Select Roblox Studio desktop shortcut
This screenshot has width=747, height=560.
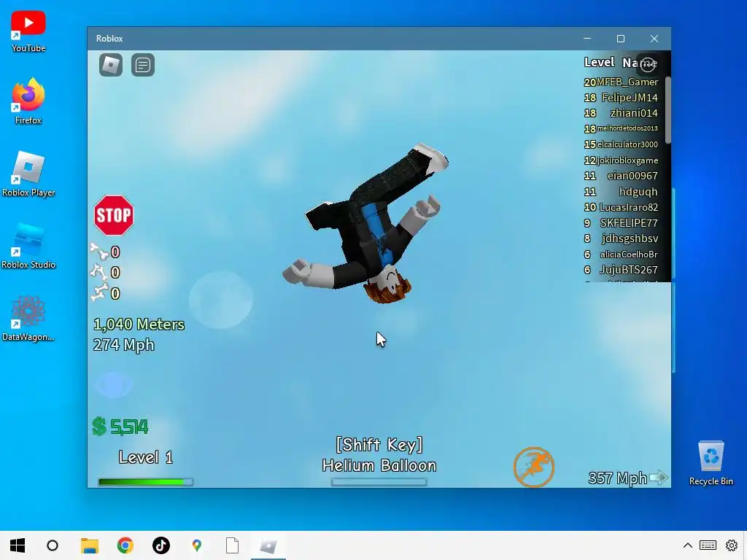point(28,246)
